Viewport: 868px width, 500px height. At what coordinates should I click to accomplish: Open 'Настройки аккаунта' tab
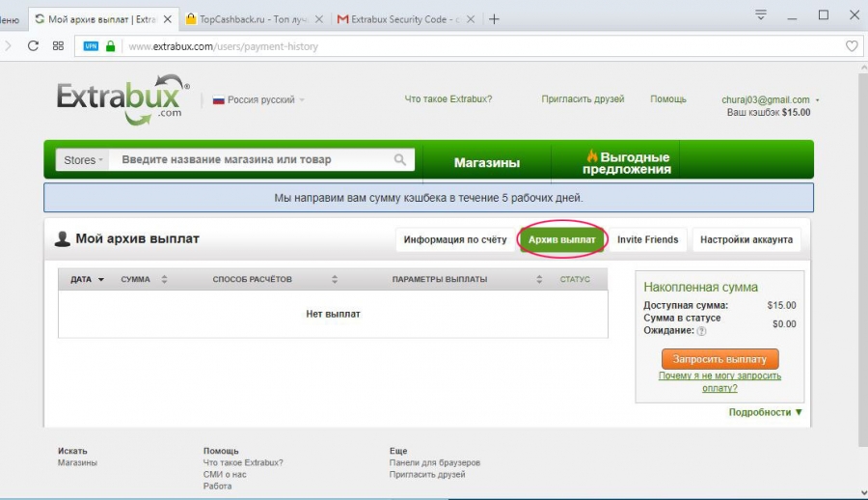tap(746, 239)
